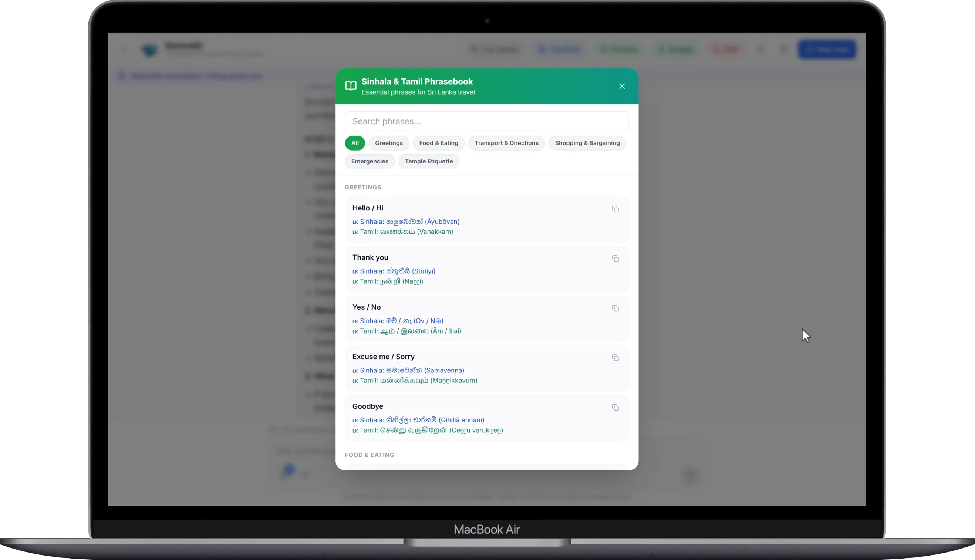The height and width of the screenshot is (560, 975).
Task: Show Transport & Directions phrases
Action: (506, 143)
